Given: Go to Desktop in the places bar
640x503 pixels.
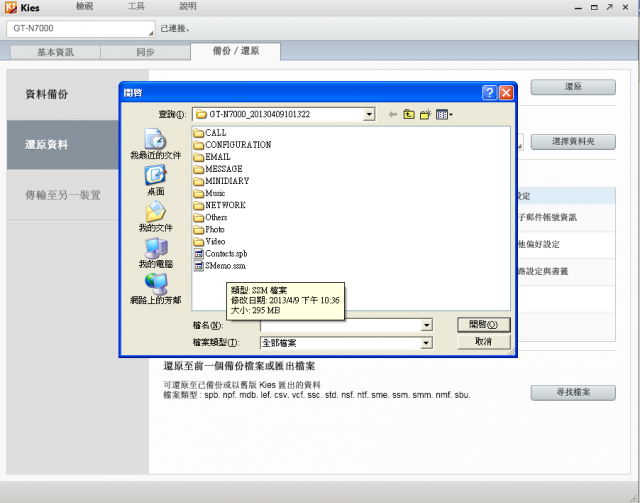Looking at the screenshot, I should coord(155,180).
